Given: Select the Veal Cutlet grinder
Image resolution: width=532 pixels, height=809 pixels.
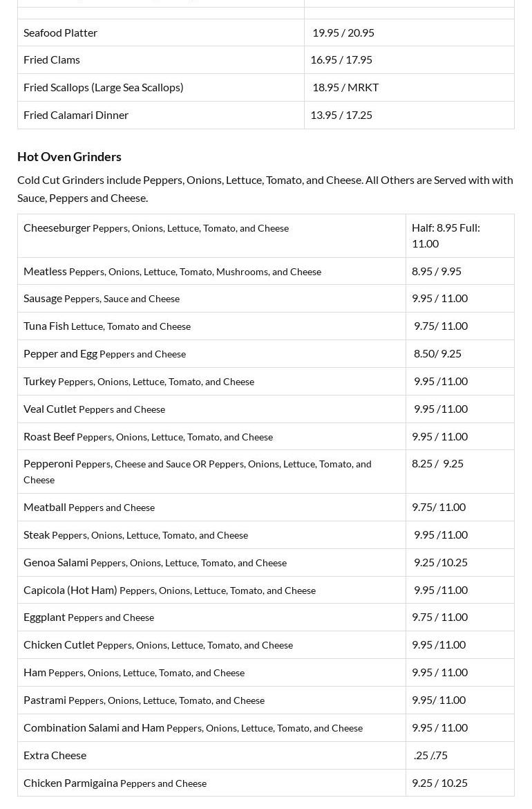Looking at the screenshot, I should [50, 409].
